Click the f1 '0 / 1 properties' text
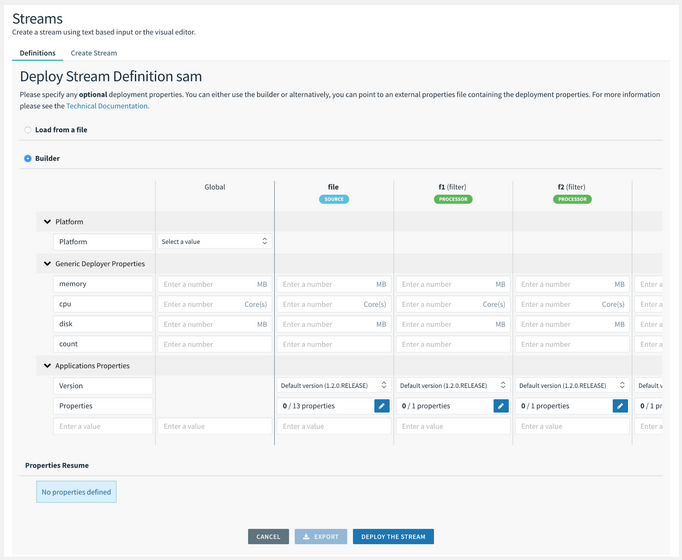The image size is (682, 560). point(426,406)
